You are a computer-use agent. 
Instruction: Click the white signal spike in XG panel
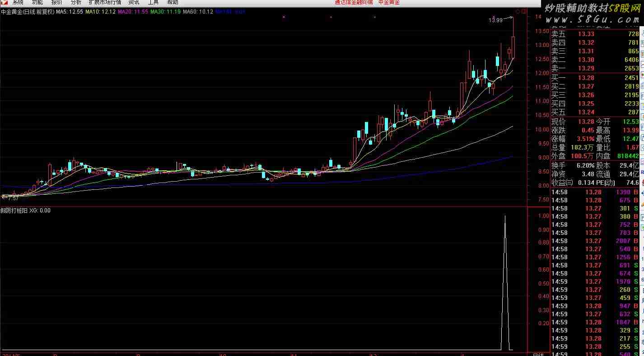pyautogui.click(x=505, y=282)
